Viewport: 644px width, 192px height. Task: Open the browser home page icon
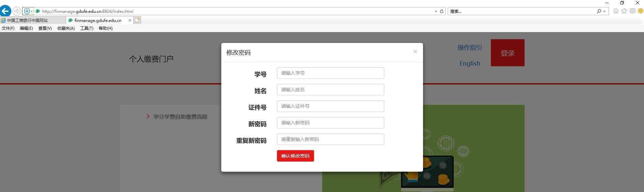(x=616, y=11)
